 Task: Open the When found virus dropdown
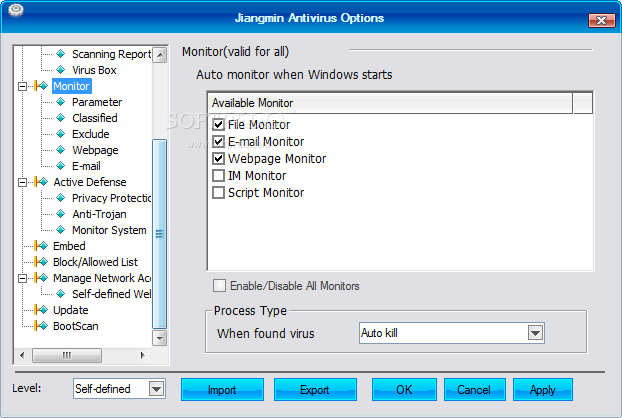535,333
